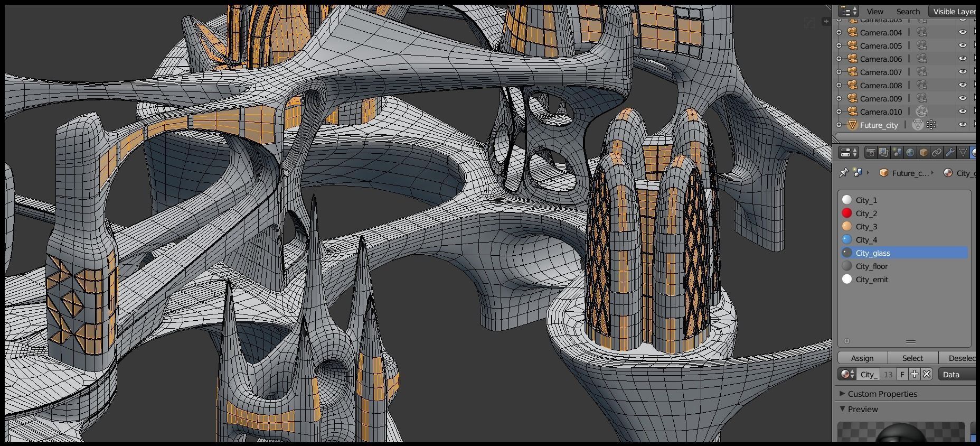The width and height of the screenshot is (980, 446).
Task: Select the Camera.004 object in the outliner
Action: (x=881, y=33)
